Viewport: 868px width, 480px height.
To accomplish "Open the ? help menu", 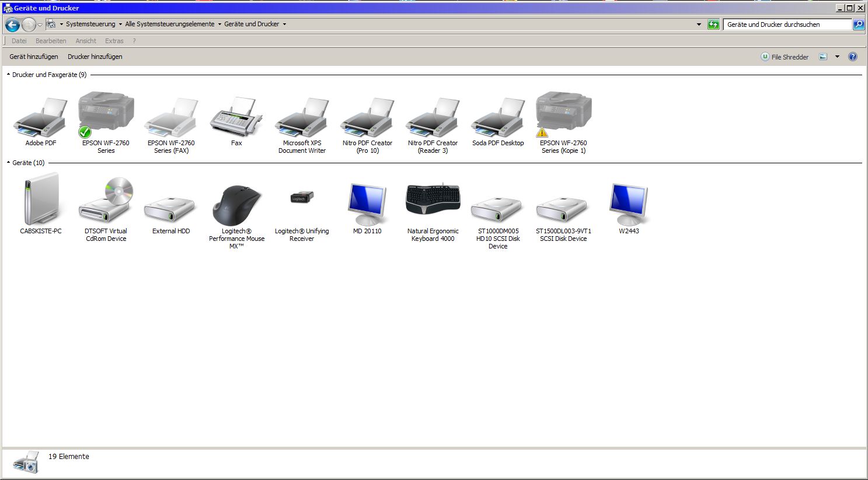I will [x=134, y=41].
